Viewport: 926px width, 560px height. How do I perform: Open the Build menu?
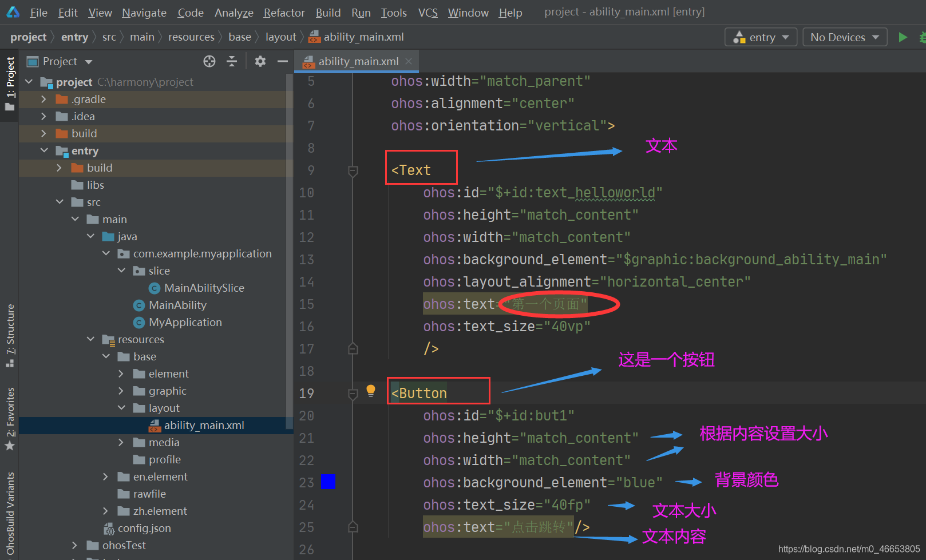[x=328, y=13]
